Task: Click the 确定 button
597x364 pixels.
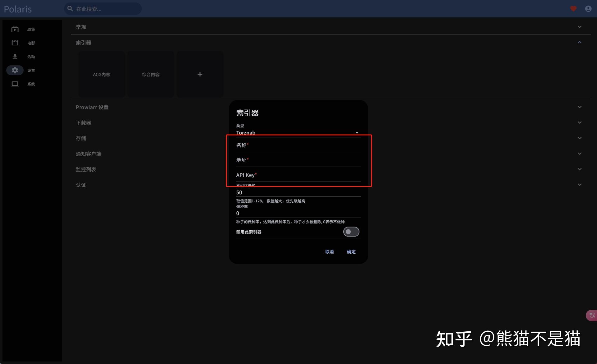Action: 351,251
